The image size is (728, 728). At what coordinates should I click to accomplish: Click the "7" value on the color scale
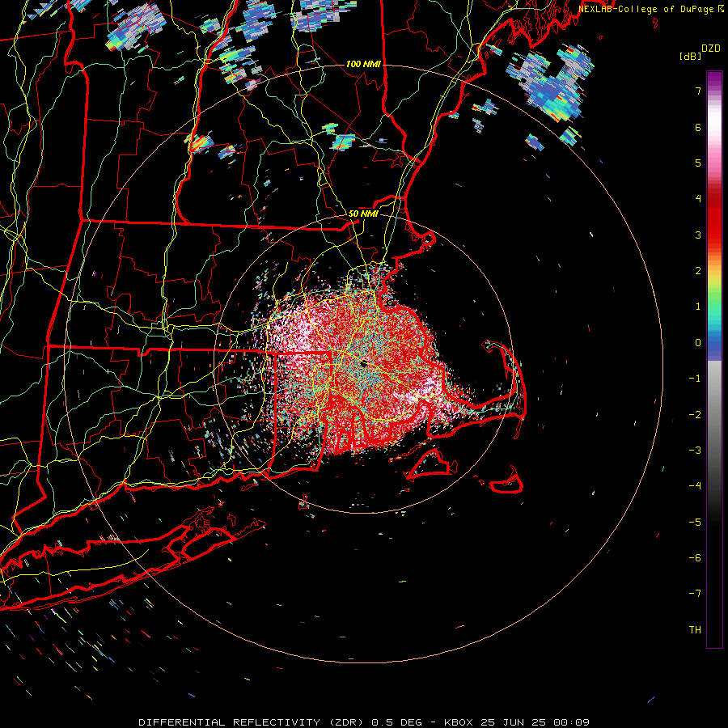point(698,91)
